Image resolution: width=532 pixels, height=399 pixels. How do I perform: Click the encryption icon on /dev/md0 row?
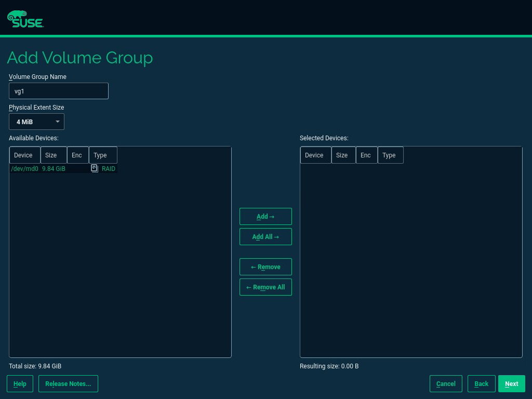pos(94,168)
